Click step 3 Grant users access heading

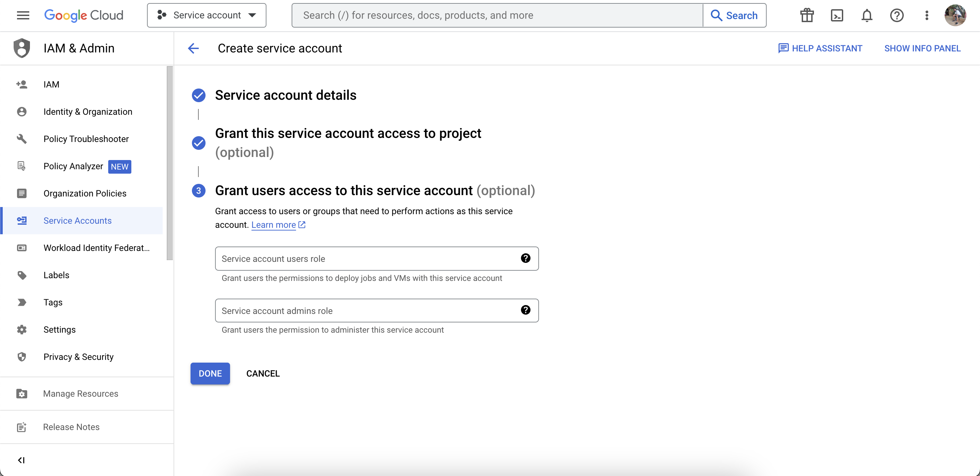tap(375, 190)
